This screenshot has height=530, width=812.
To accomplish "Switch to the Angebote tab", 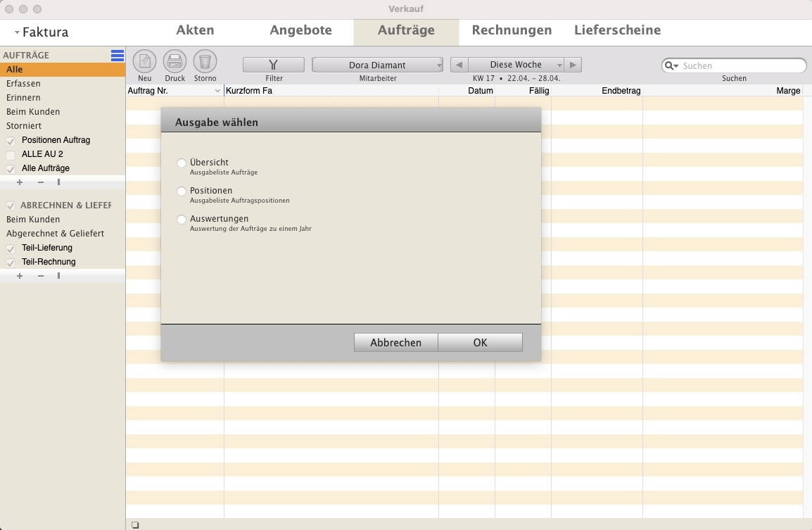I will pos(300,30).
